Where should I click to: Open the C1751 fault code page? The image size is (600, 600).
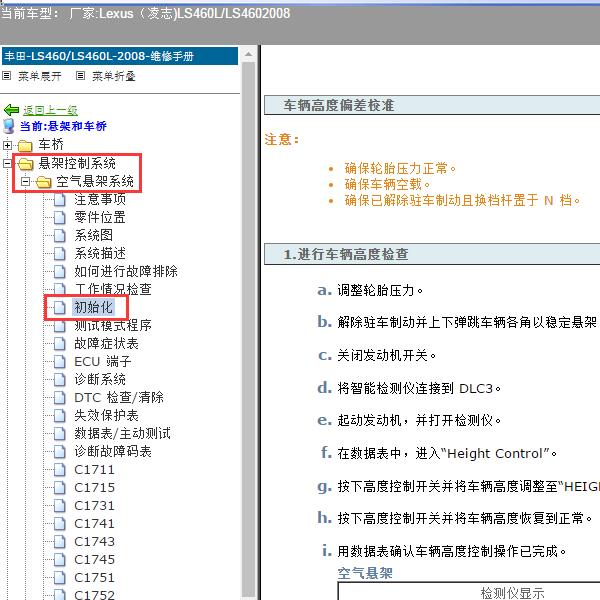point(95,577)
